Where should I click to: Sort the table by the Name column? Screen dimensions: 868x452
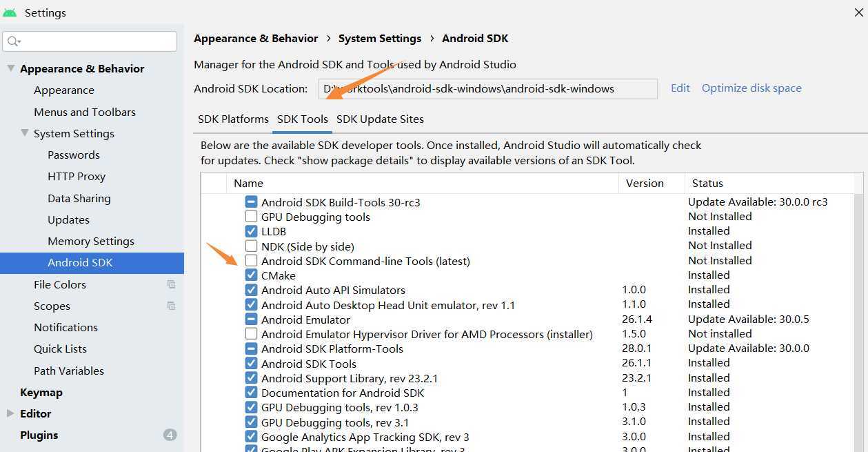423,183
